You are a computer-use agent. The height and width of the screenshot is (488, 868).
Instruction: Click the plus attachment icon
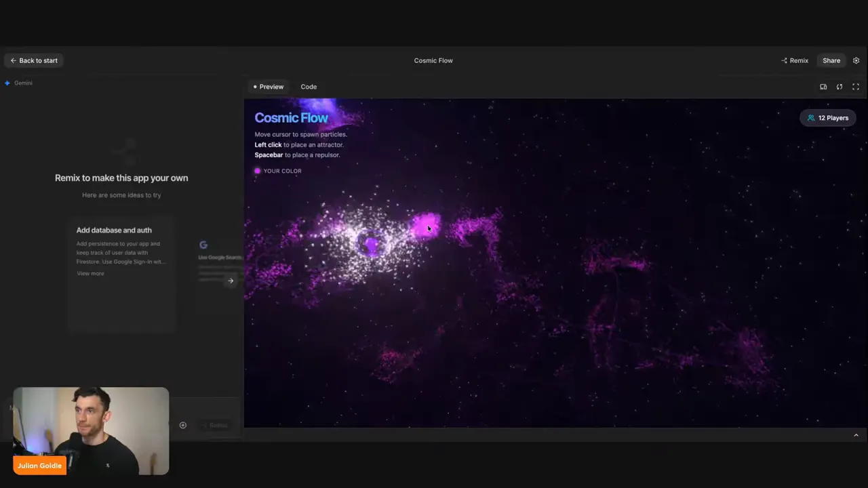click(x=182, y=425)
